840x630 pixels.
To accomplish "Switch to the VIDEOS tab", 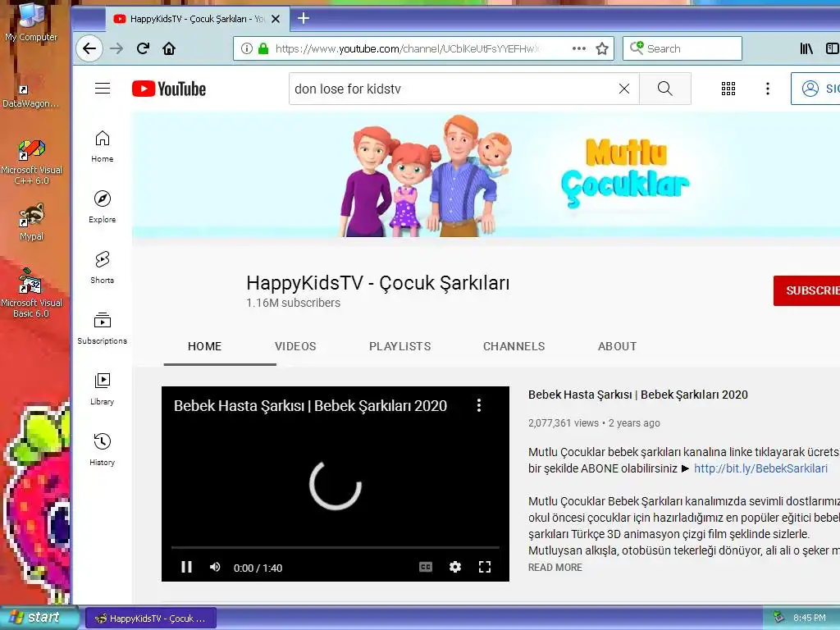I will point(295,346).
